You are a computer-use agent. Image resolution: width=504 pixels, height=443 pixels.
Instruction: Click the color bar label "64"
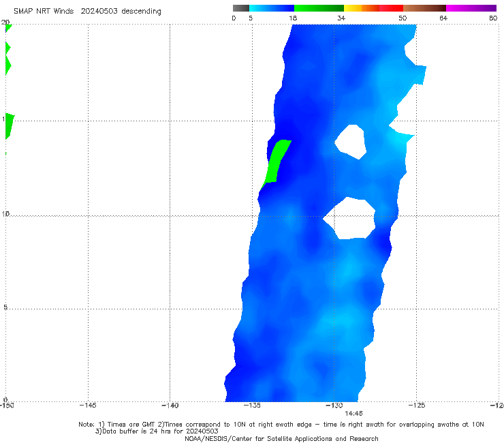pyautogui.click(x=443, y=18)
